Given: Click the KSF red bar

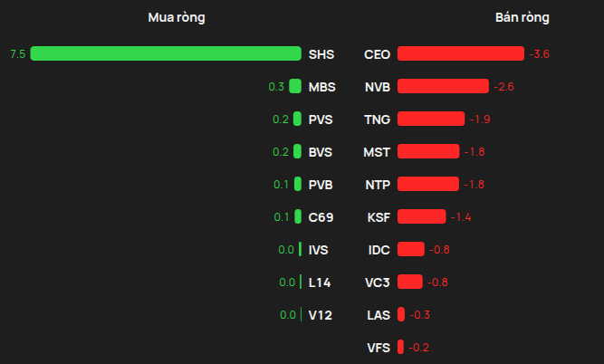Looking at the screenshot, I should 422,216.
